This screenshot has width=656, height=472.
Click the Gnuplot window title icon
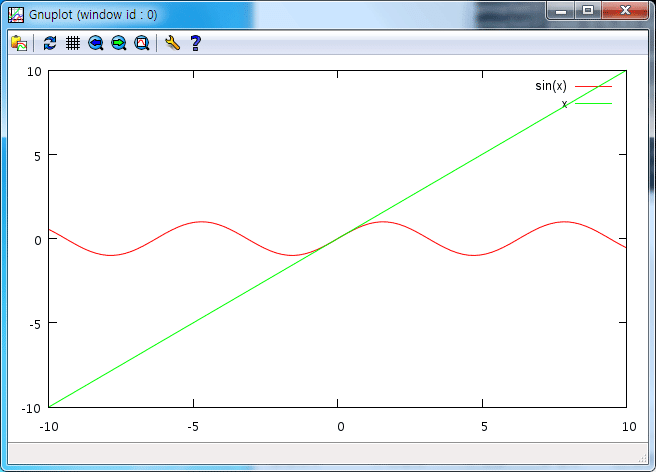click(x=16, y=15)
